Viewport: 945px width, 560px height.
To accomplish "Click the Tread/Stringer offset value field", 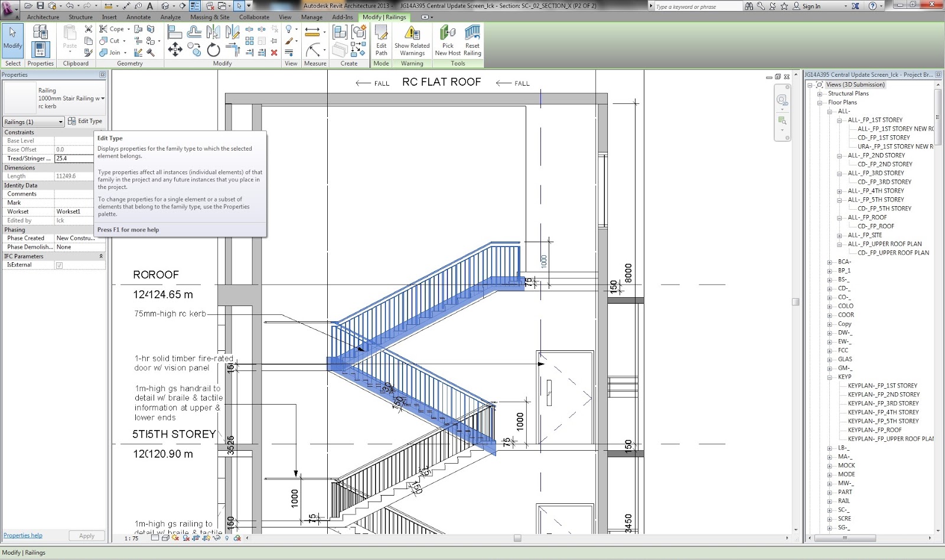I will [73, 158].
